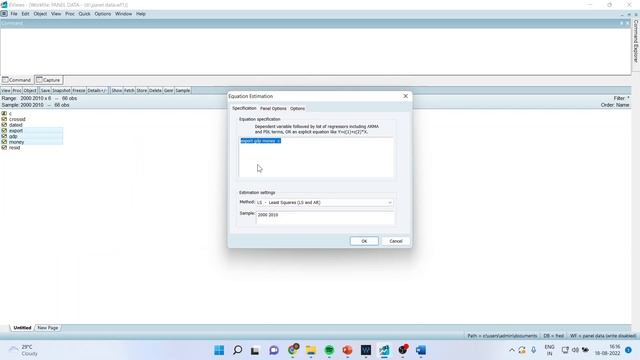Open the coefficient vector c icon
This screenshot has width=640, height=360.
(4, 113)
